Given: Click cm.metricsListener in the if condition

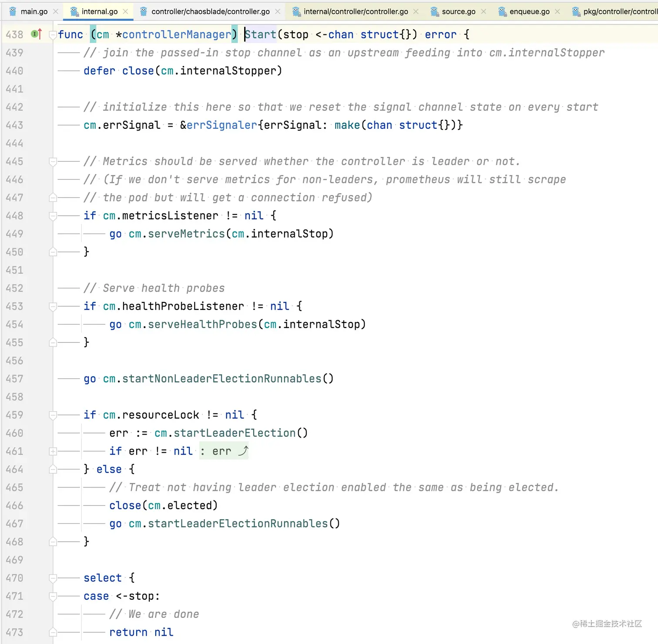Looking at the screenshot, I should pos(161,215).
